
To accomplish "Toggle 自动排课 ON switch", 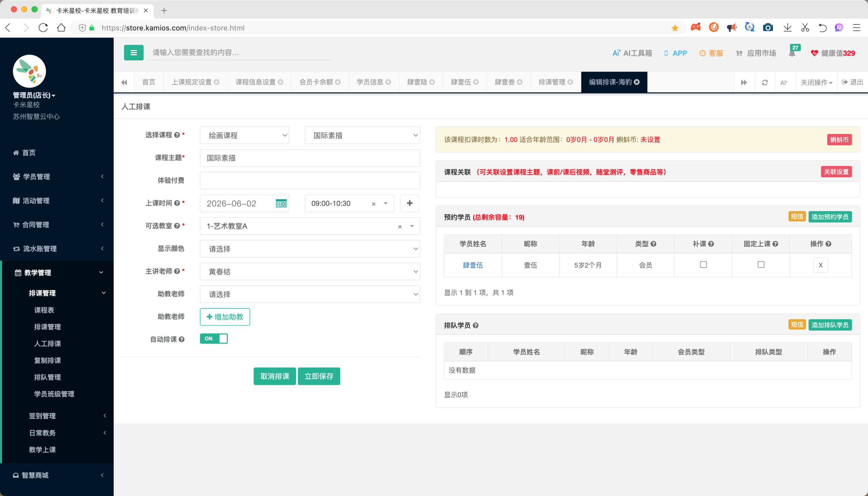I will [x=214, y=338].
